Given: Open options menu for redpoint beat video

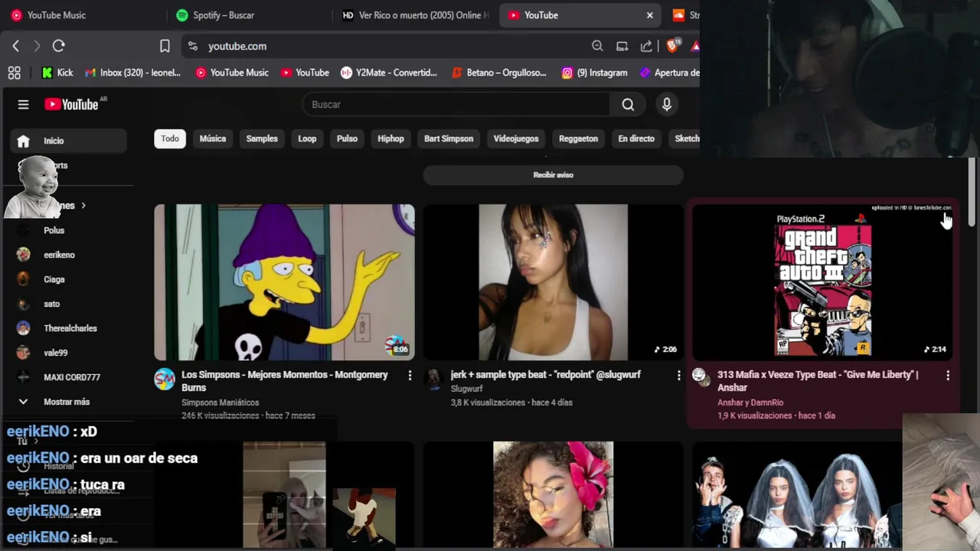Looking at the screenshot, I should (678, 376).
